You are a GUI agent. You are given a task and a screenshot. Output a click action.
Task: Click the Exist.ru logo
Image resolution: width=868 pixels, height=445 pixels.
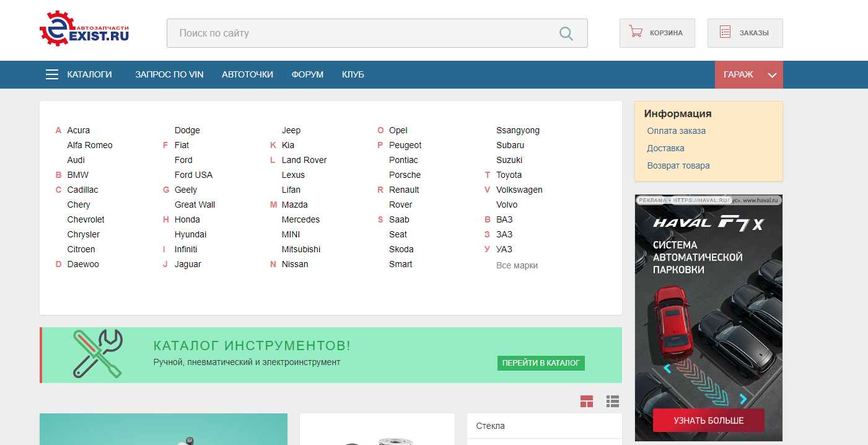pos(84,29)
